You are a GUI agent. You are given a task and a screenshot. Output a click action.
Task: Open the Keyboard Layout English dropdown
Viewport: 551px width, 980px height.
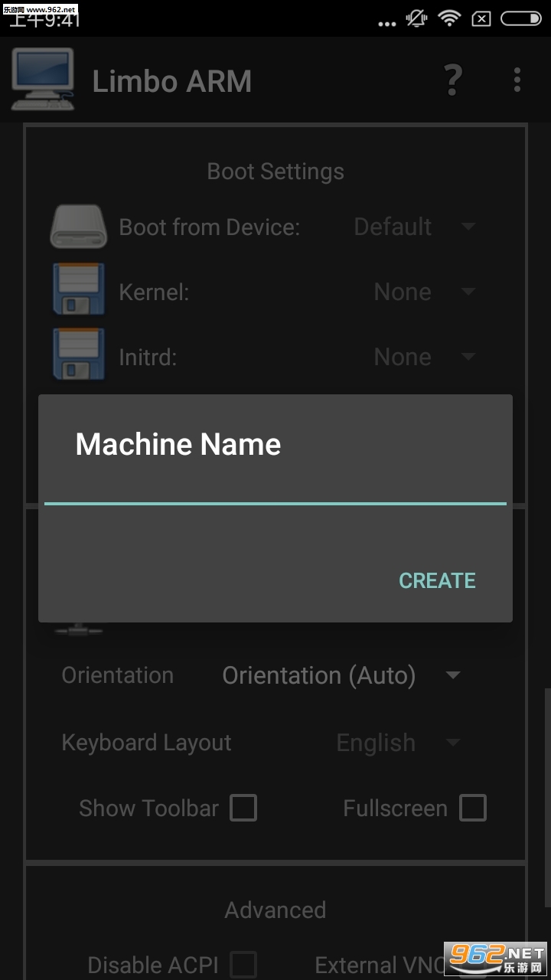398,743
